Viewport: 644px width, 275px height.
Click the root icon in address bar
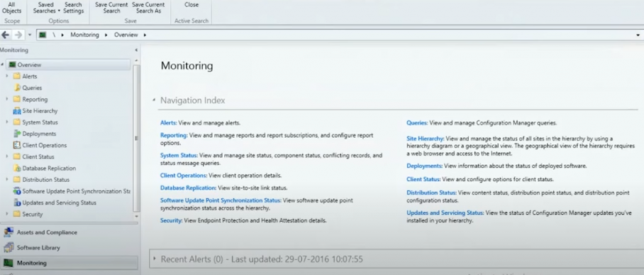coord(42,35)
